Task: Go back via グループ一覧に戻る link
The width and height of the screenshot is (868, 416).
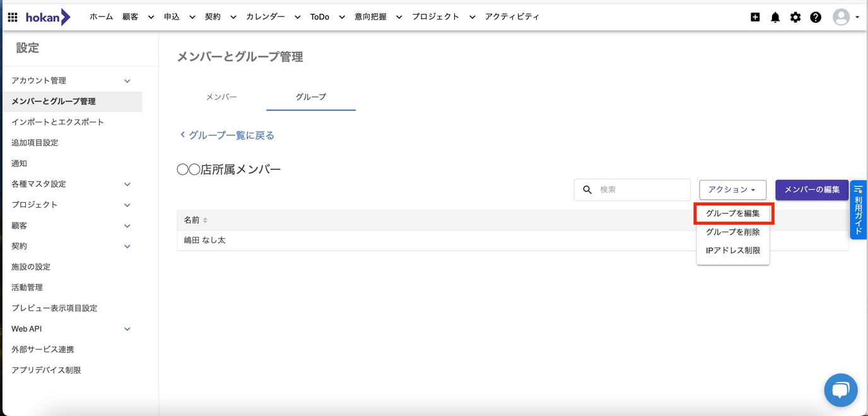Action: (x=227, y=135)
